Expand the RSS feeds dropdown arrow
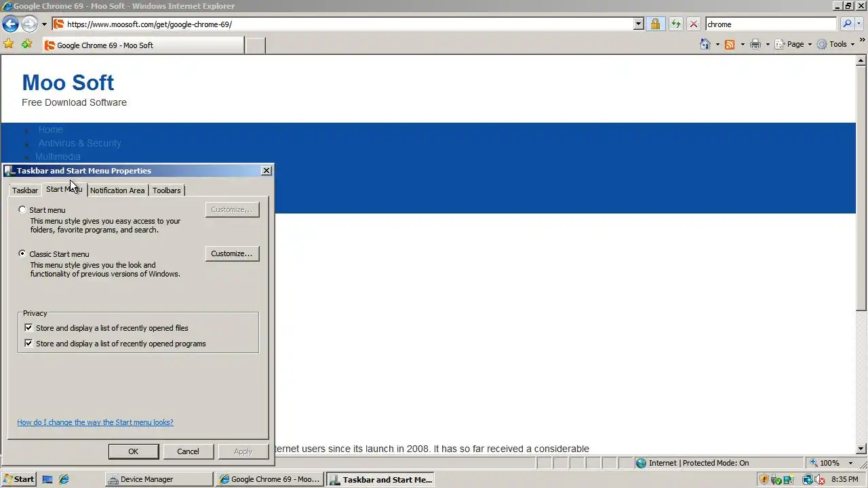868x488 pixels. pyautogui.click(x=743, y=45)
